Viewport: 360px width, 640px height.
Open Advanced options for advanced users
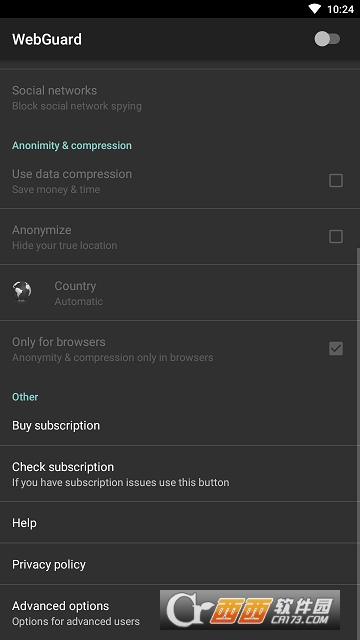tap(180, 613)
